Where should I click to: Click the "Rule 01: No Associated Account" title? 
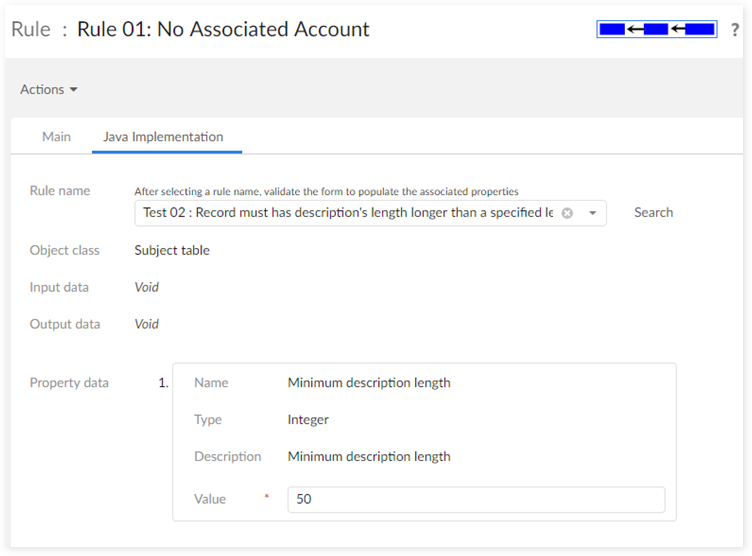click(x=223, y=29)
